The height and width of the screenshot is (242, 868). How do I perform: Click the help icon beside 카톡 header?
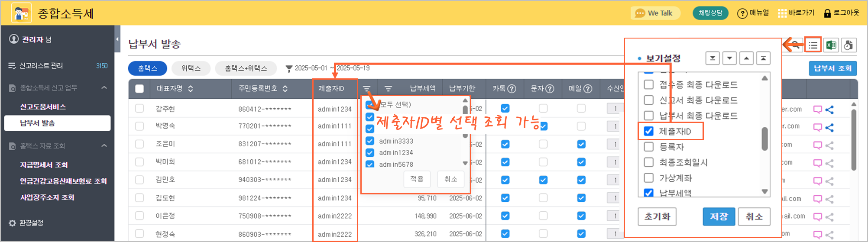512,89
